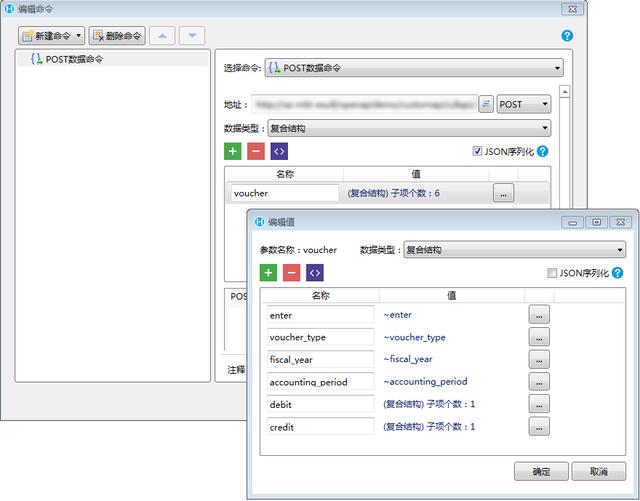This screenshot has width=640, height=501.
Task: Click scrollbar up arrow in command panel
Action: (564, 92)
